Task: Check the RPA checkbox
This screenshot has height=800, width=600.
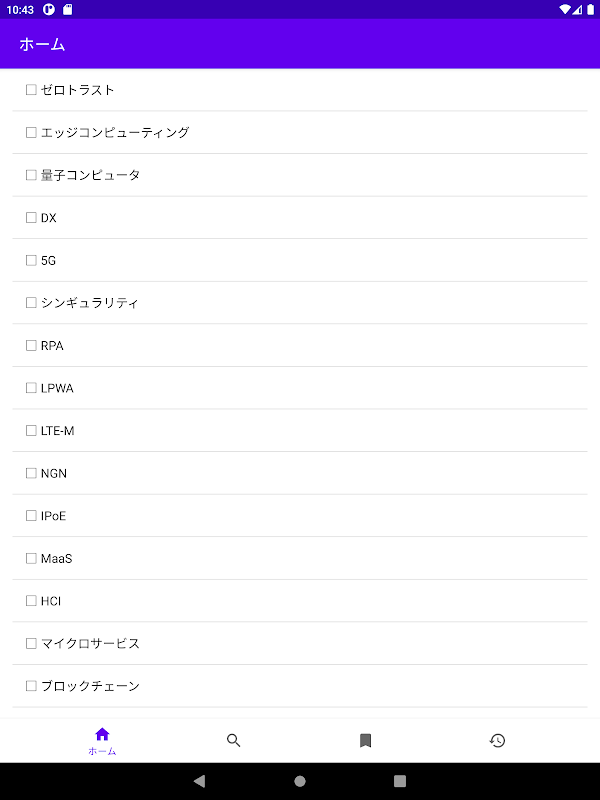Action: click(31, 345)
